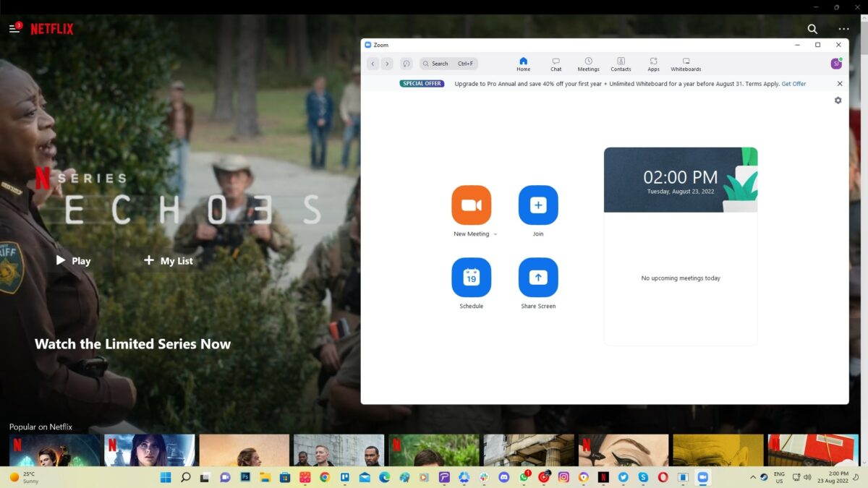This screenshot has height=488, width=868.
Task: Open the Whiteboards tab in Zoom
Action: (x=686, y=64)
